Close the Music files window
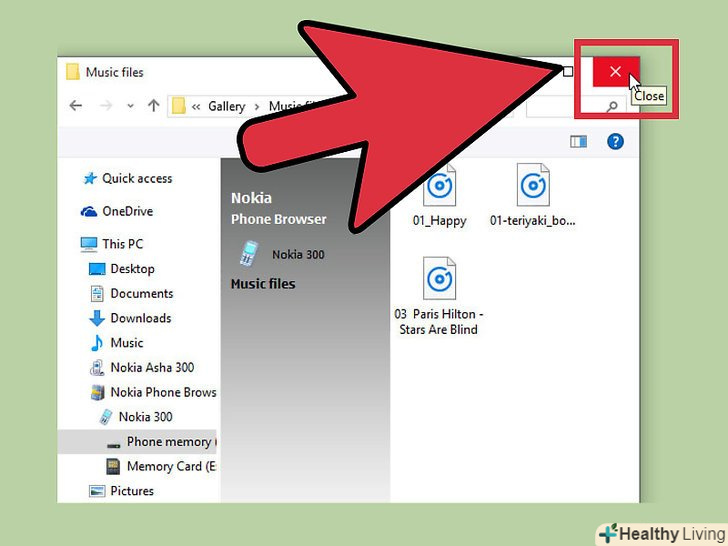 (x=616, y=72)
